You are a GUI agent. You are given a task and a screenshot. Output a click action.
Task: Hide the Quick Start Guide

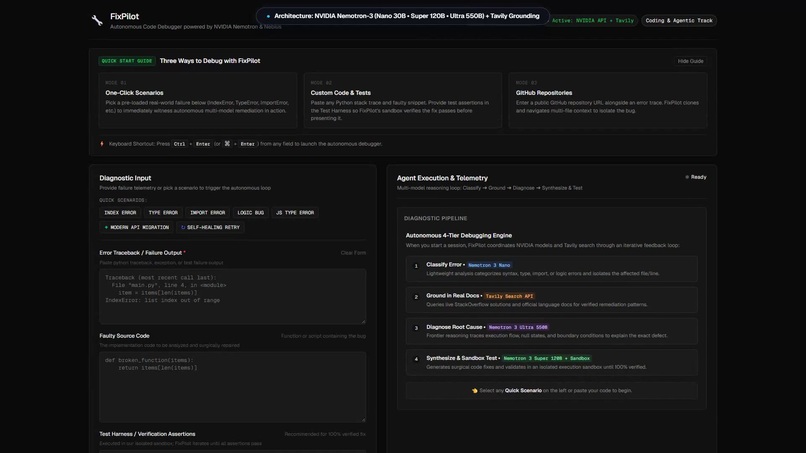coord(690,61)
